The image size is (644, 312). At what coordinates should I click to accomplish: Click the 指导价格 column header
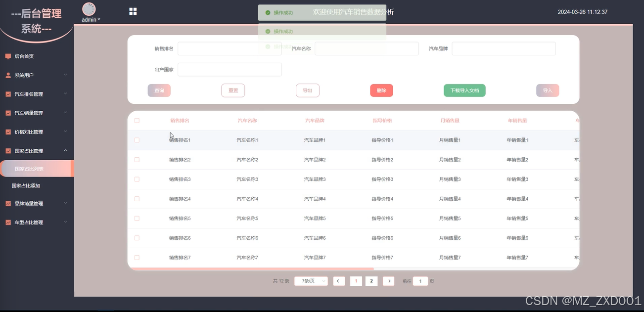[x=382, y=121]
